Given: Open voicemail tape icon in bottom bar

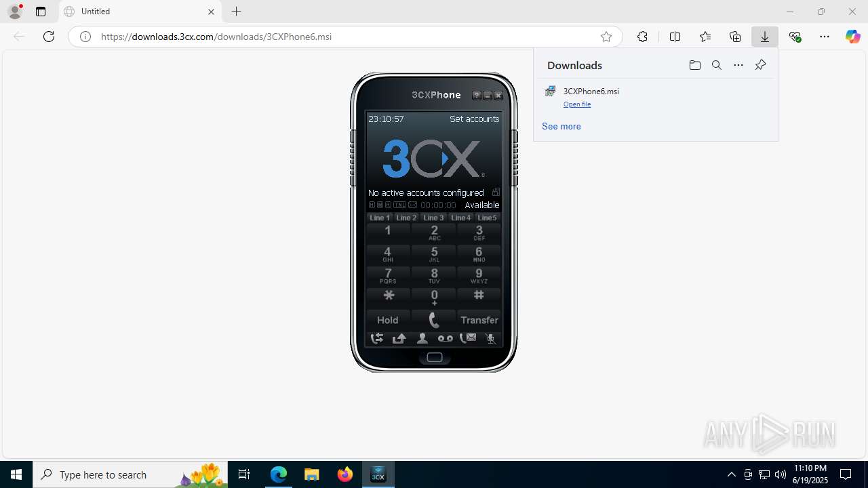Looking at the screenshot, I should pos(445,338).
